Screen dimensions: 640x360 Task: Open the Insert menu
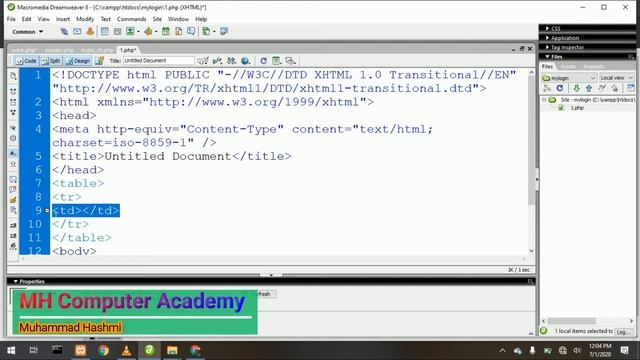(63, 19)
